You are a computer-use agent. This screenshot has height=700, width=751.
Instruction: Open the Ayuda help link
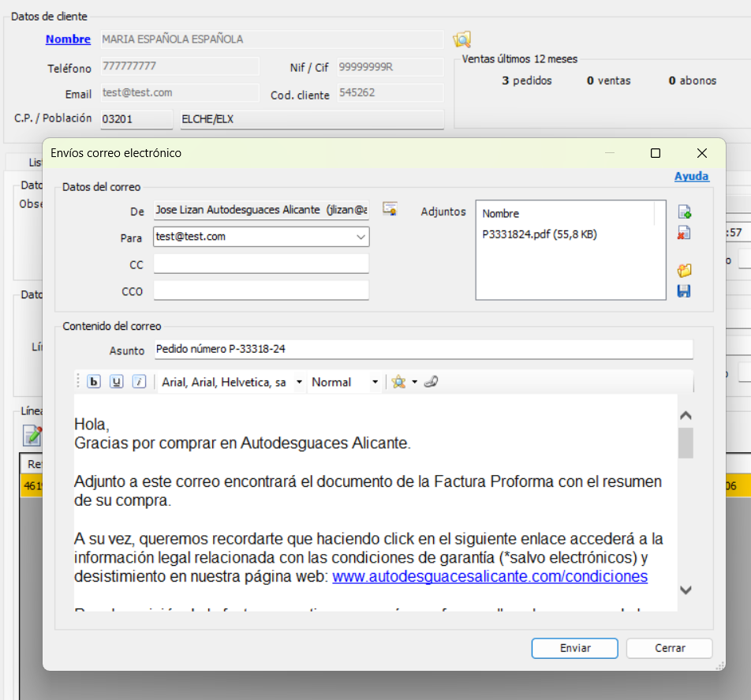pos(691,177)
